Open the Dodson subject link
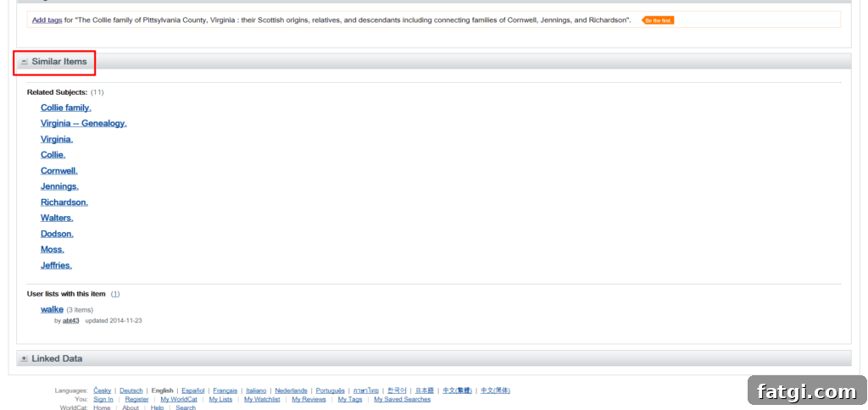The image size is (868, 410). pyautogui.click(x=57, y=234)
